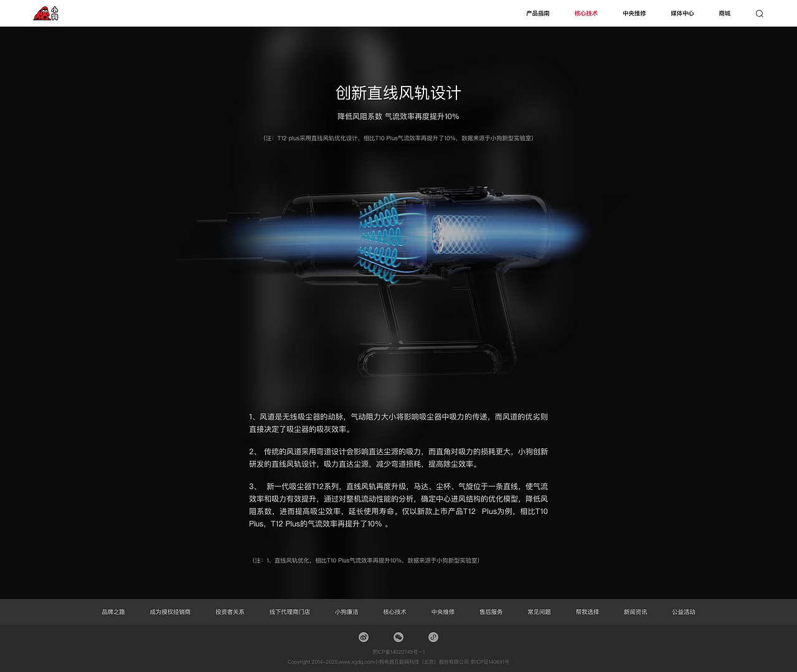Viewport: 797px width, 672px height.
Task: Click paragraph 3 about 新一代吸尘器T12系列
Action: click(x=398, y=505)
